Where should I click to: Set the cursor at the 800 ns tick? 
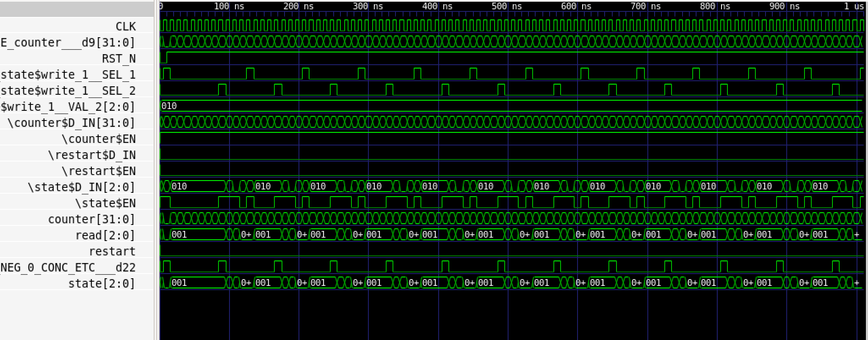click(x=717, y=6)
